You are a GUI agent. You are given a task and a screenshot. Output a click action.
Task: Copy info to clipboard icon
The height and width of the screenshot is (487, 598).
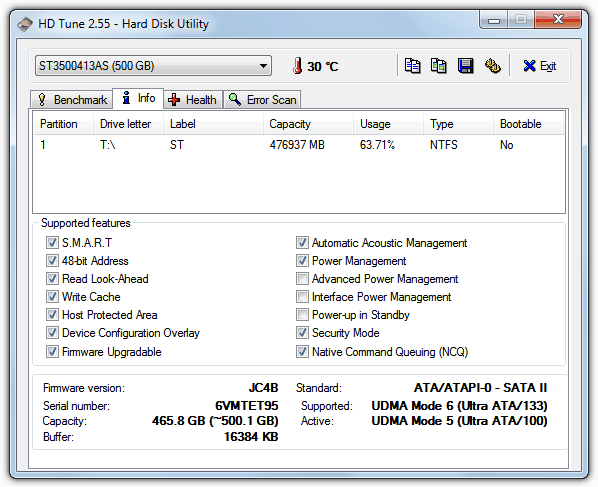coord(412,66)
